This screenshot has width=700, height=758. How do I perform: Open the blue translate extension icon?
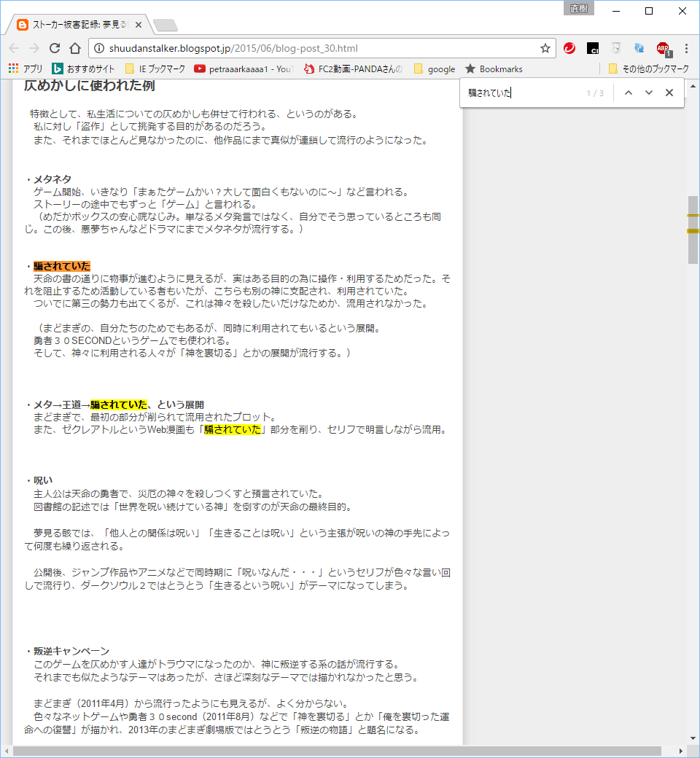(639, 48)
